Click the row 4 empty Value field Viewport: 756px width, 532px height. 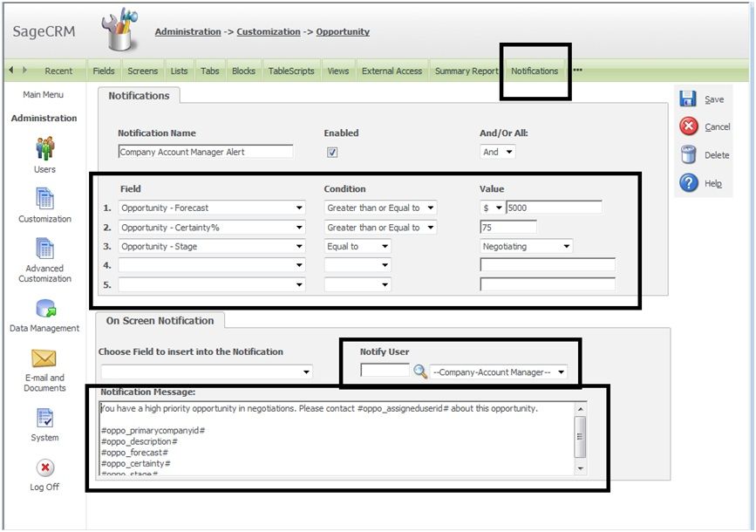[548, 265]
